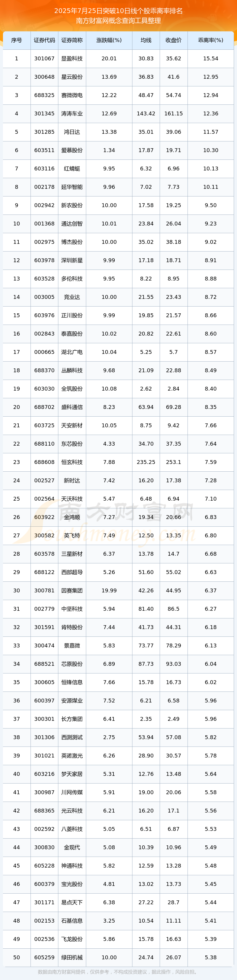Select stock name 天安新材
The image size is (237, 980).
(x=72, y=425)
